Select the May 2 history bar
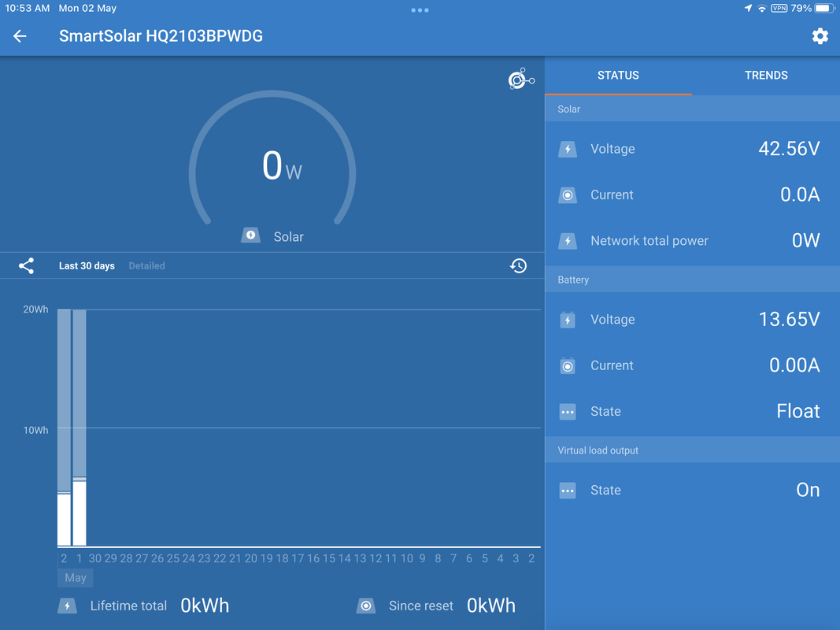Screen dimensions: 840x630 pyautogui.click(x=65, y=428)
